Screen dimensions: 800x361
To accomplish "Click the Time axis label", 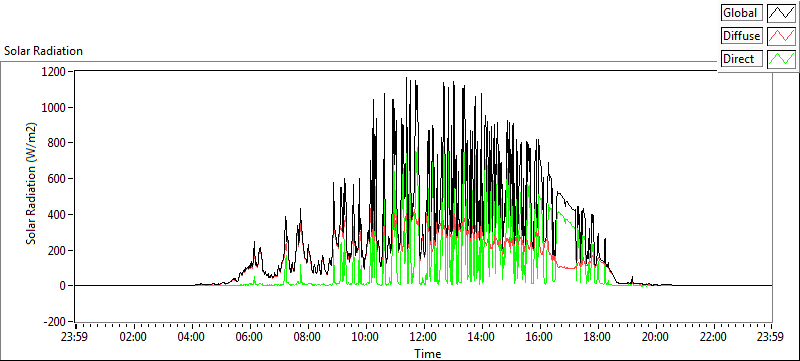I will 428,353.
